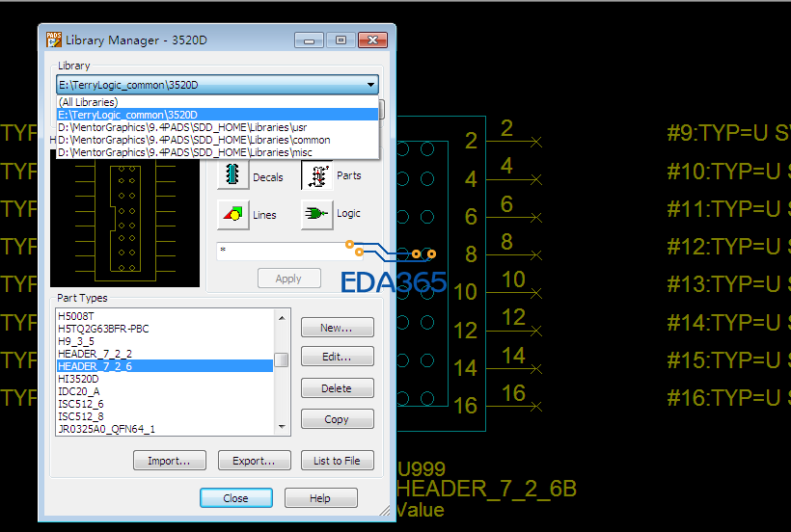Select H5TQ2G63BFR-PBC part type
The height and width of the screenshot is (532, 791).
[x=165, y=329]
